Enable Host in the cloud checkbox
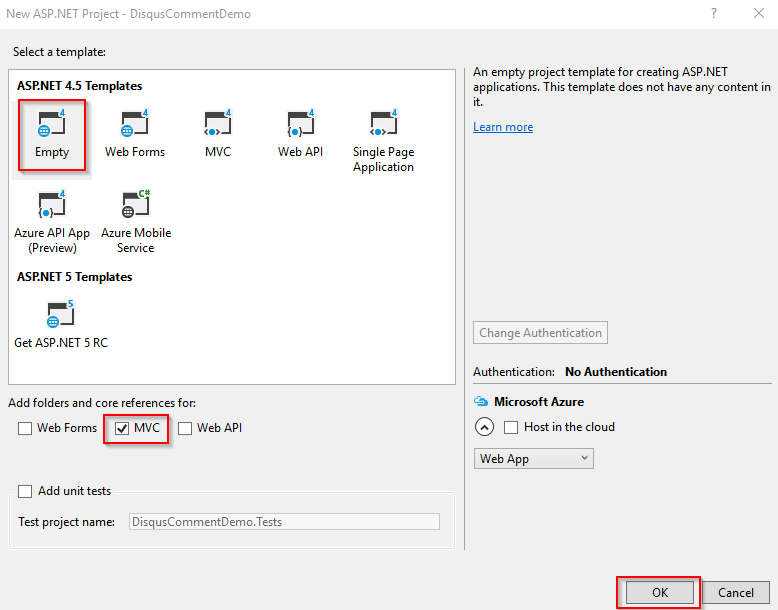 point(511,427)
